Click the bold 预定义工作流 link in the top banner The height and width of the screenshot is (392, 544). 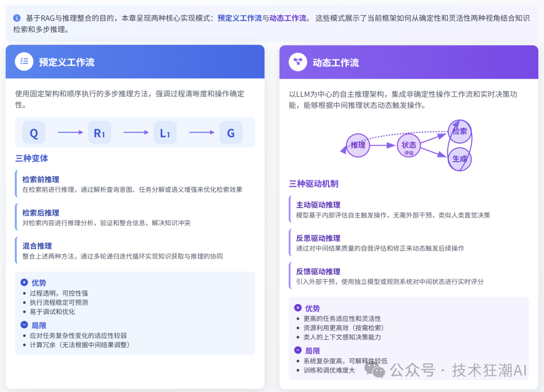[x=239, y=18]
